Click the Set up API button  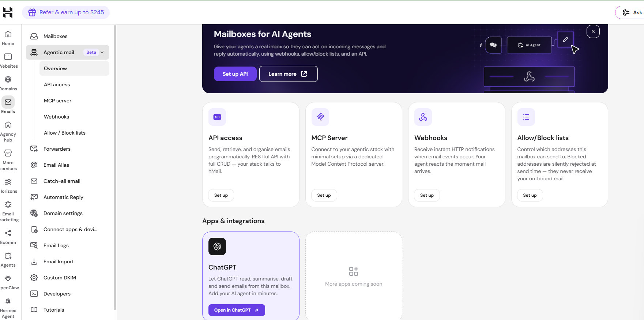click(x=235, y=74)
